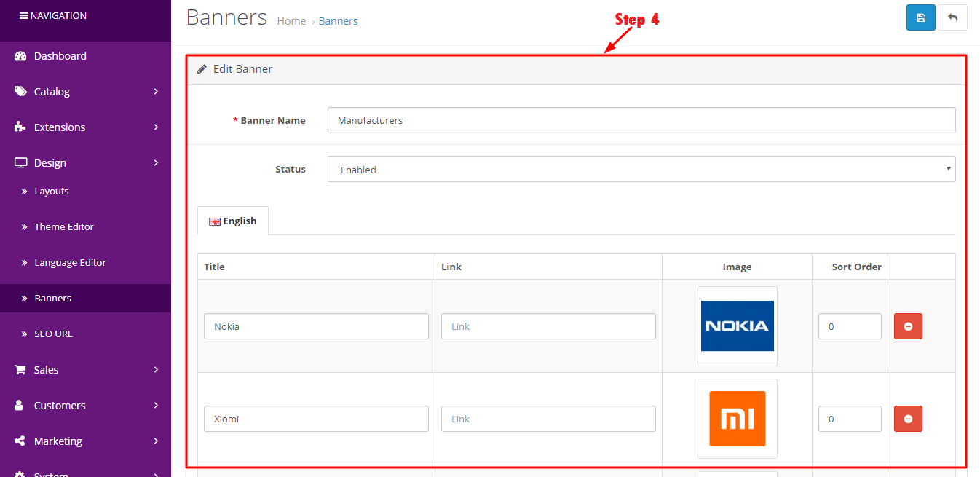Click the Design monitor icon
The width and height of the screenshot is (980, 477).
point(20,163)
